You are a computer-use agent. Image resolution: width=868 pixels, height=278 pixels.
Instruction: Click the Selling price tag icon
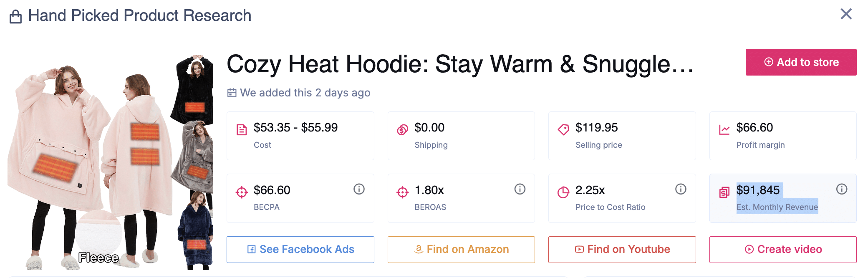pyautogui.click(x=564, y=130)
